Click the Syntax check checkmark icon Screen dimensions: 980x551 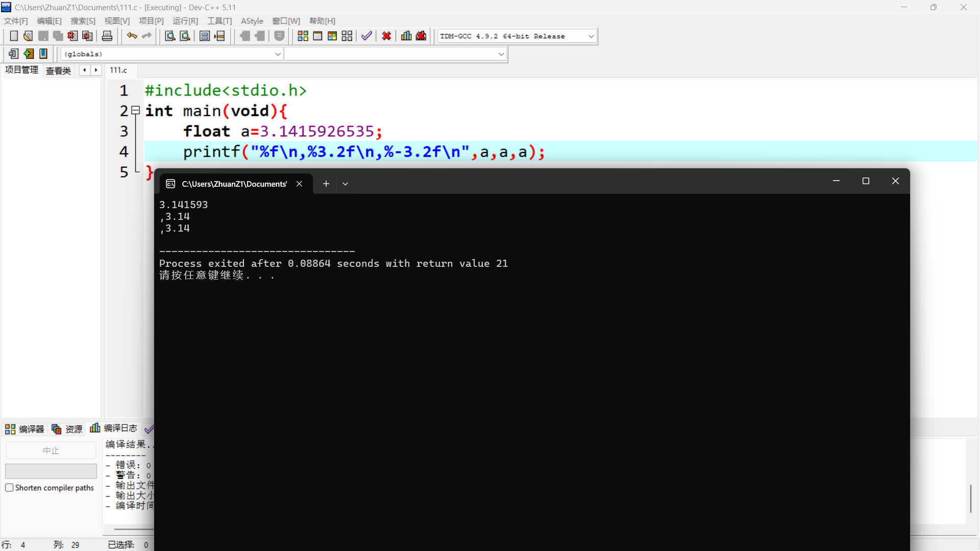(x=366, y=36)
